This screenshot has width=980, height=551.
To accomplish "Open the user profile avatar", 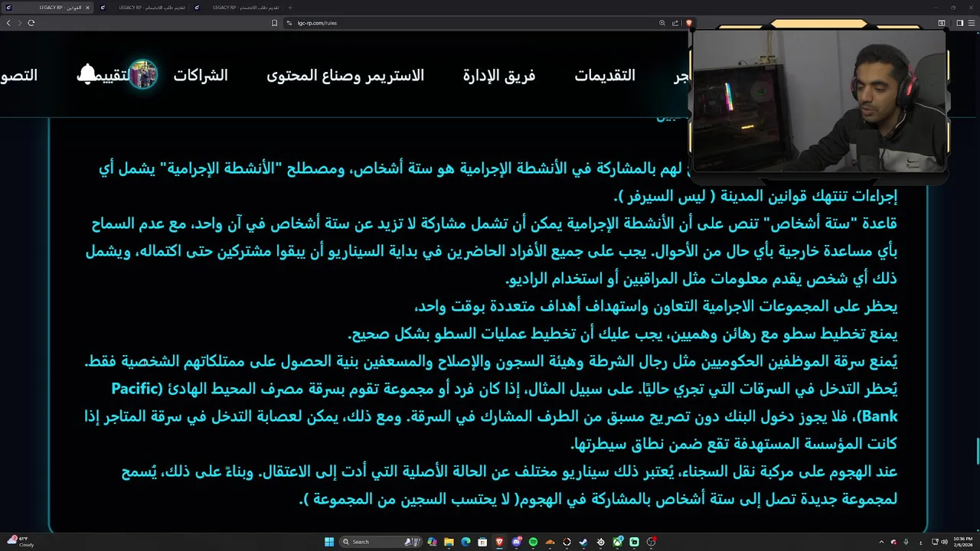I will pos(143,74).
